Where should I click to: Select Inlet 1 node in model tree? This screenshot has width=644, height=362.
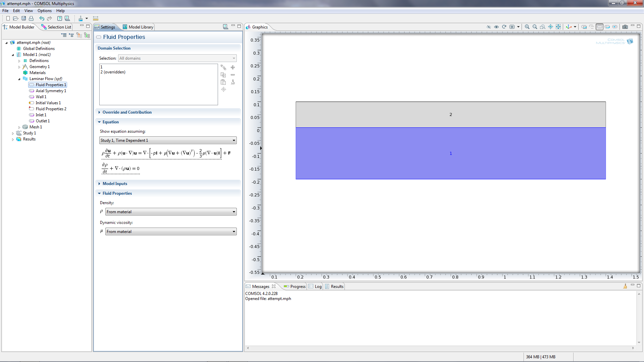41,115
